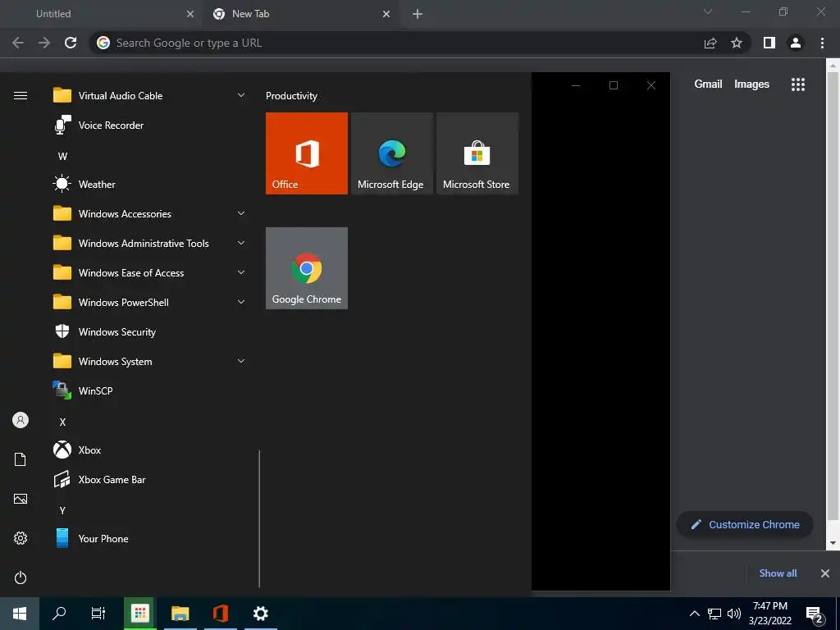Open Chrome tab search dropdown arrow
The width and height of the screenshot is (840, 630).
click(708, 11)
